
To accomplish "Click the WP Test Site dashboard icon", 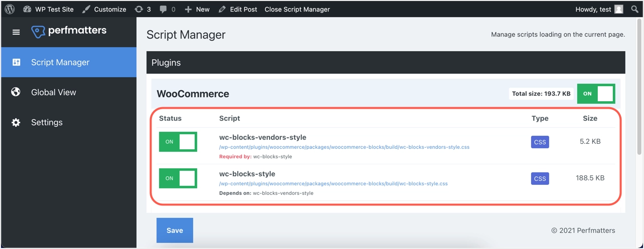I will 28,9.
